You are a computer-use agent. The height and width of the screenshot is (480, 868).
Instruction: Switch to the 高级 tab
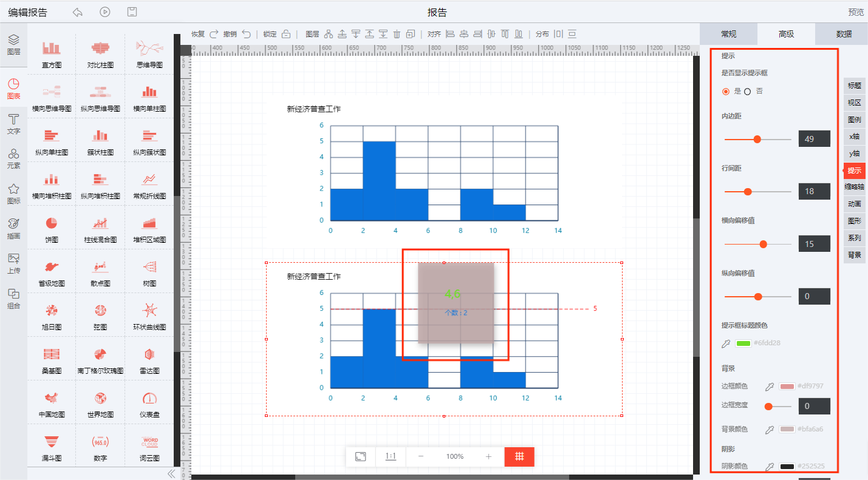(786, 34)
